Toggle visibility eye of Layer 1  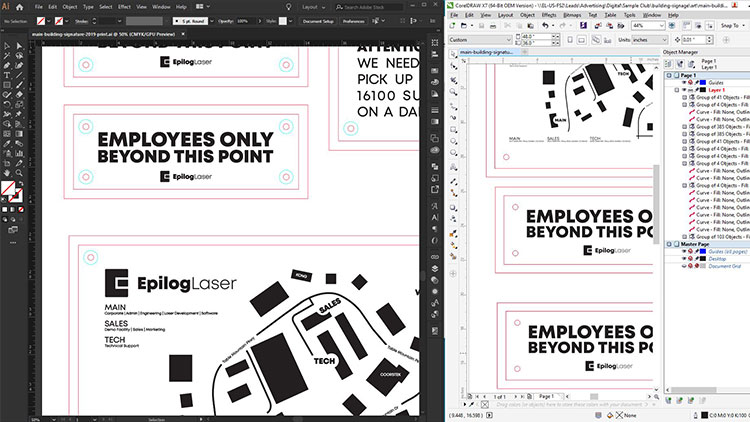(684, 89)
